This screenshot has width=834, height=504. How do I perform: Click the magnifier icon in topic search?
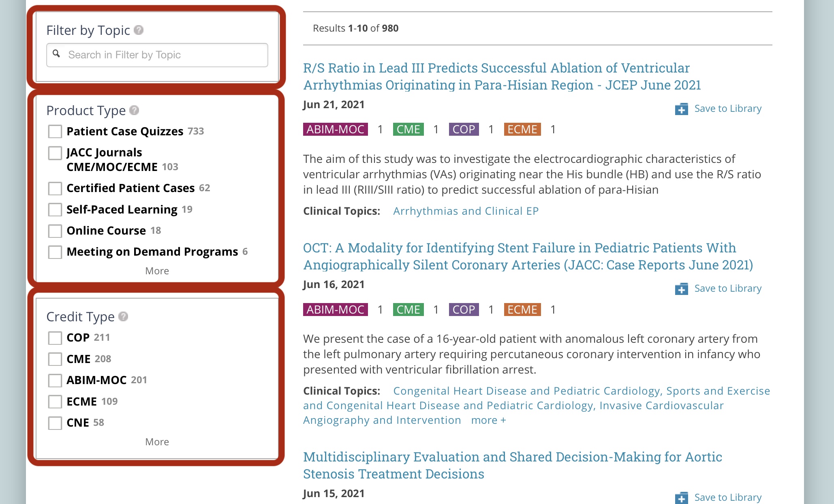[56, 54]
